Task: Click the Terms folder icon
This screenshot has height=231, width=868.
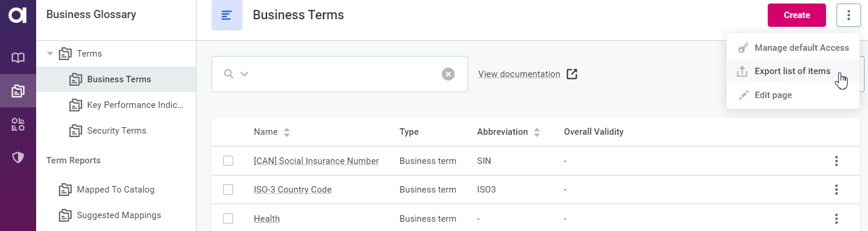Action: coord(65,54)
